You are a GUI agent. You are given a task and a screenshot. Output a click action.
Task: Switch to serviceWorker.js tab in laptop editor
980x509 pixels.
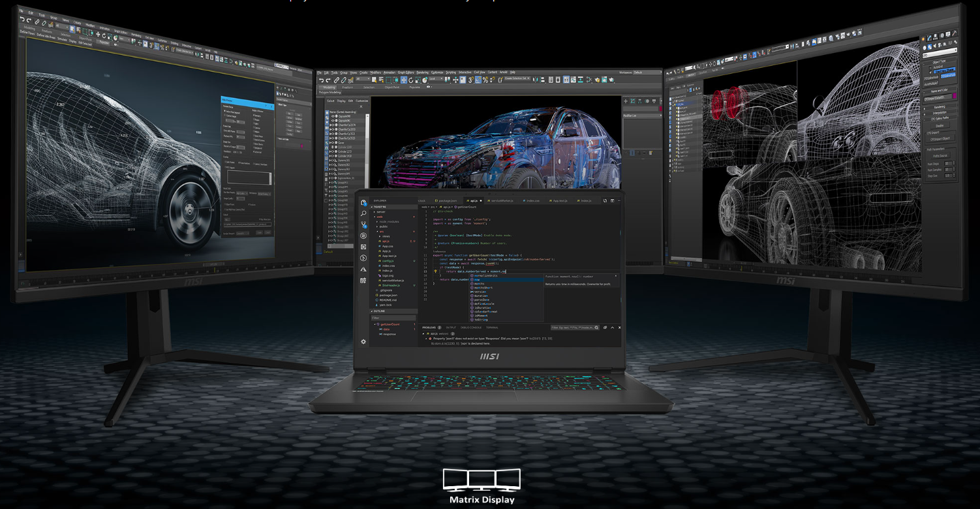tap(502, 201)
